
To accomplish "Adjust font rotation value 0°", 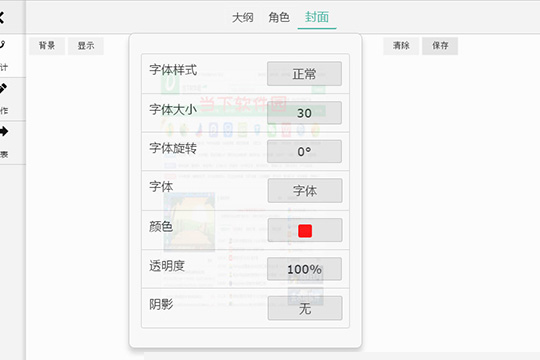I will point(304,152).
